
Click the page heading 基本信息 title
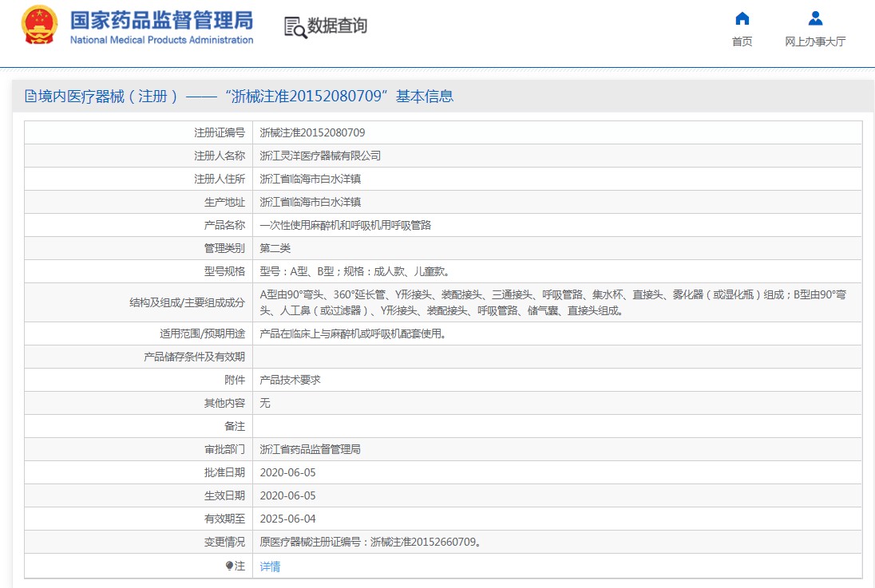coord(425,97)
